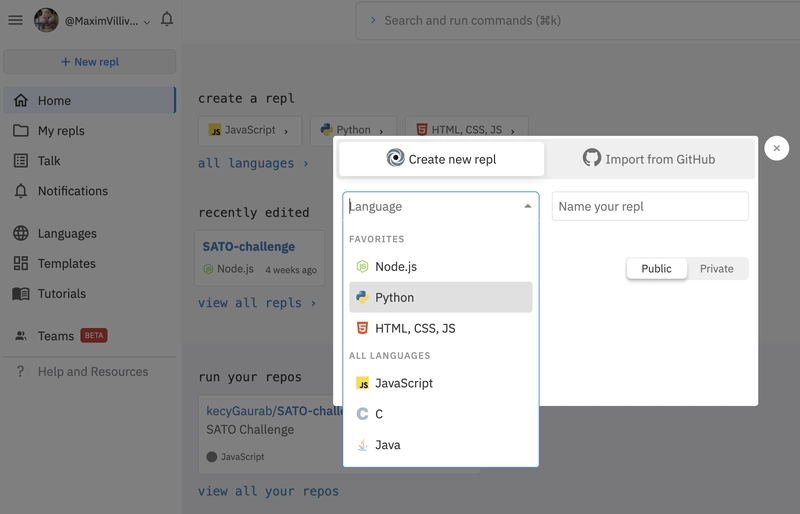
Task: Open the notifications bell in the header
Action: pyautogui.click(x=167, y=19)
